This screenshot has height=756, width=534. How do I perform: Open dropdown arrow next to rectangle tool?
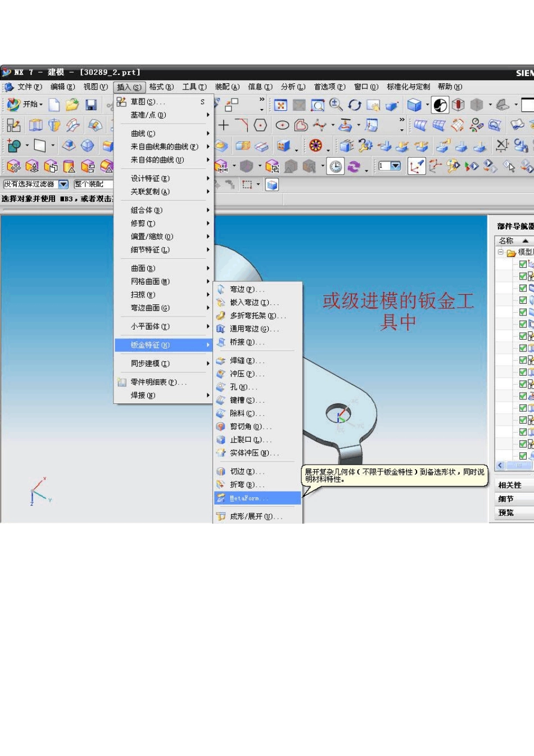click(53, 146)
